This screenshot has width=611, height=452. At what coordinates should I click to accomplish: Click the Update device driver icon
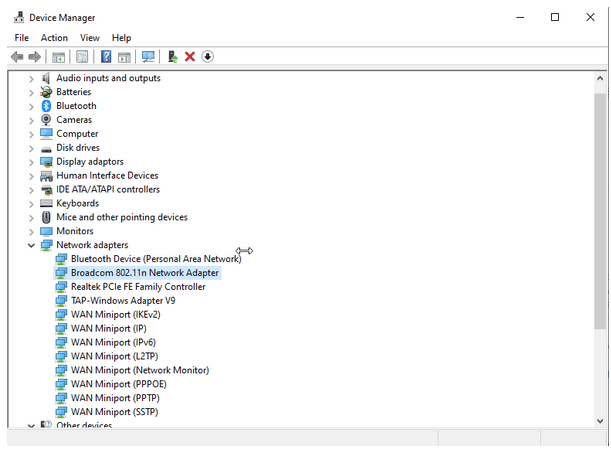click(x=173, y=57)
